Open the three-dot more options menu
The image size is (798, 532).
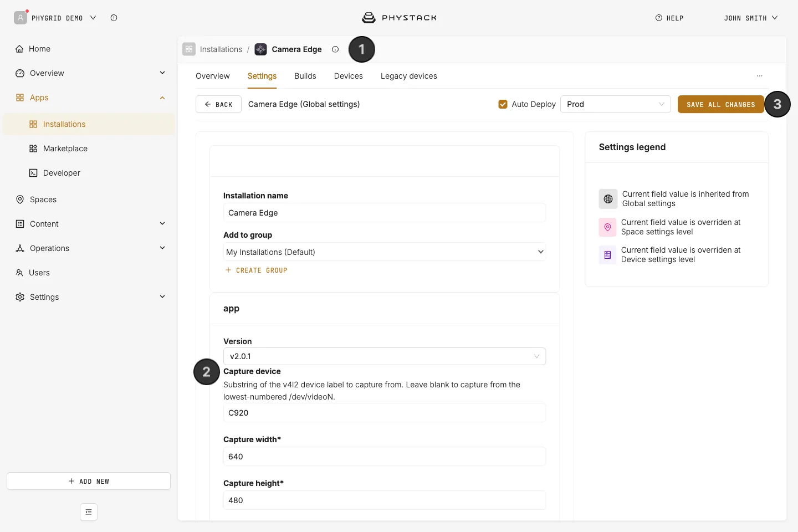[x=760, y=76]
